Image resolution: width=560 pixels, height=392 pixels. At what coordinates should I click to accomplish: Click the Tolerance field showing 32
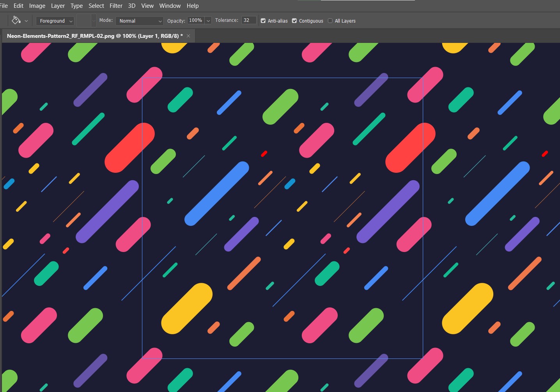tap(249, 20)
